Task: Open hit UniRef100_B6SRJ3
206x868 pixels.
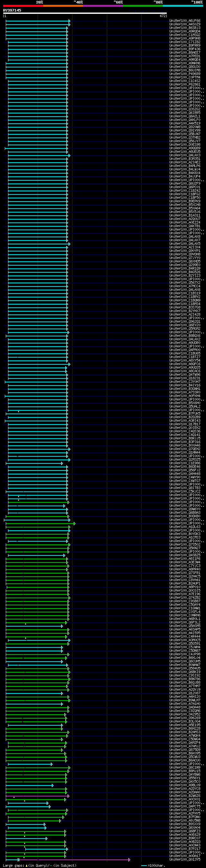Action: click(x=185, y=28)
